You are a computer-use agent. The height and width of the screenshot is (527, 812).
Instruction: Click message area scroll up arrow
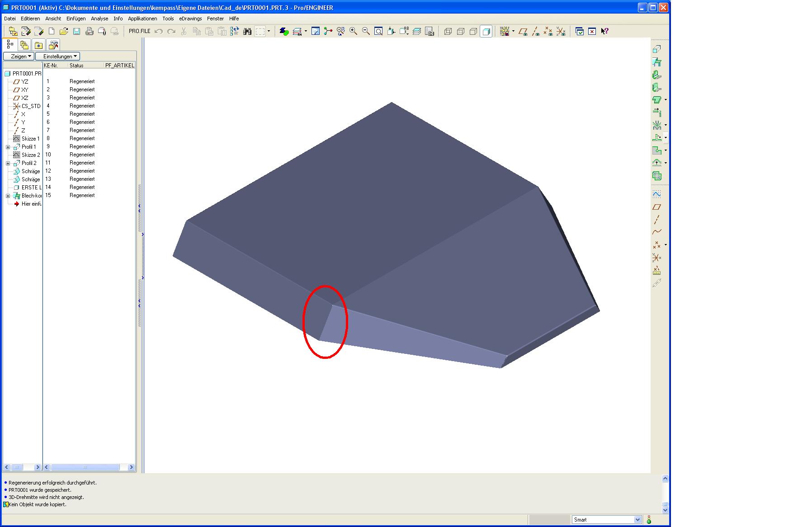(666, 478)
